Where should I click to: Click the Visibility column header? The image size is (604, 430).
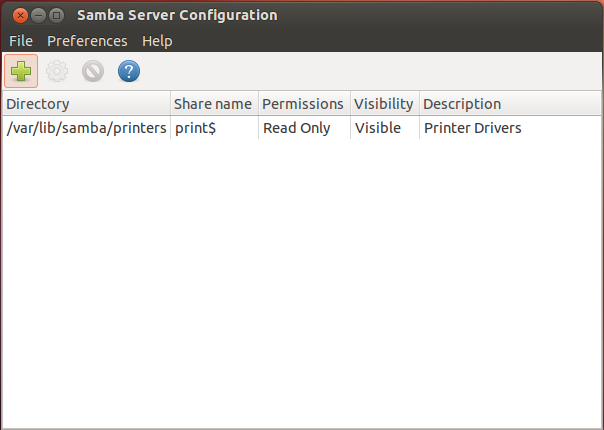click(x=385, y=104)
